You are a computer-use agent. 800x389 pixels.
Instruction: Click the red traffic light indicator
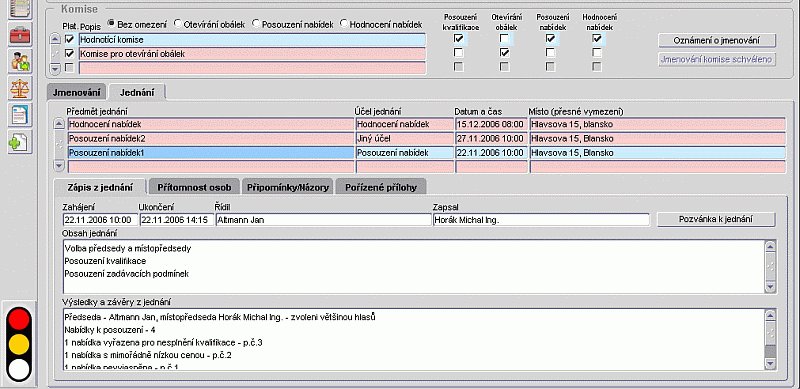tap(20, 319)
